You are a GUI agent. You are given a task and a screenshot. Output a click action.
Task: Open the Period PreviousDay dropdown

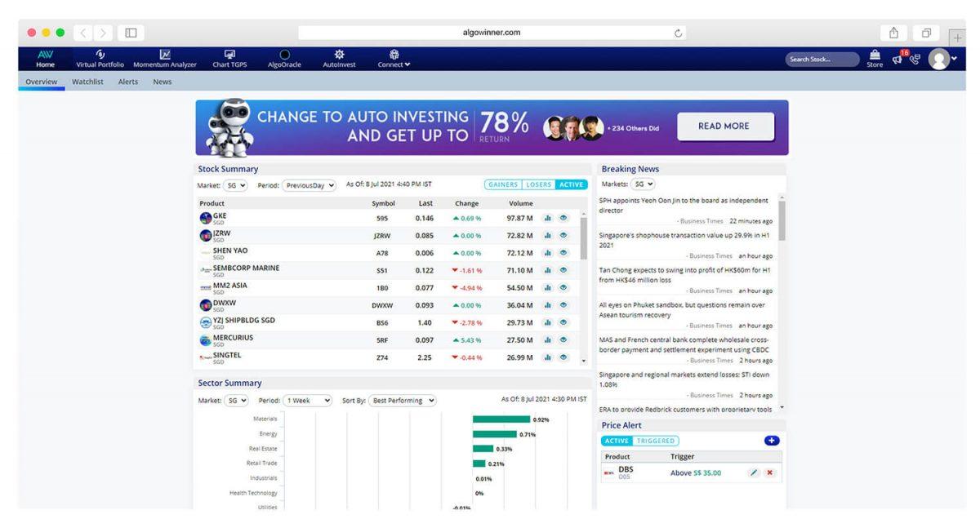pyautogui.click(x=310, y=184)
